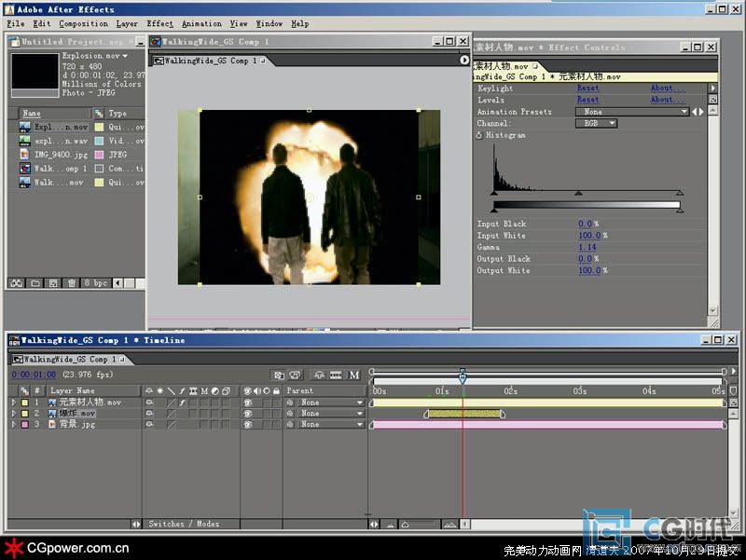Click the new composition icon in Project panel
The image size is (746, 560).
click(53, 282)
